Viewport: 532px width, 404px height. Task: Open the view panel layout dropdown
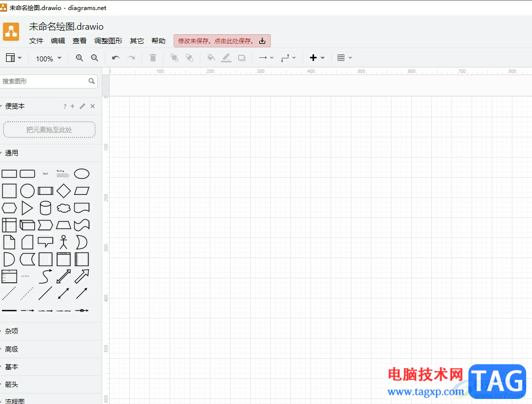(14, 58)
